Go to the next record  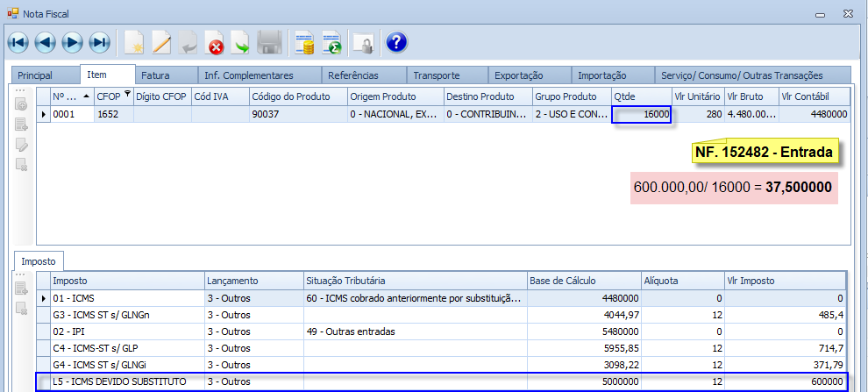[x=73, y=42]
